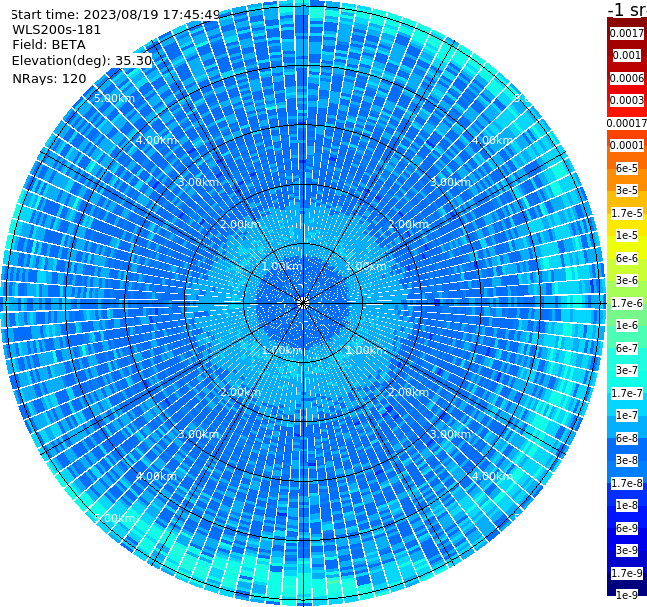647x607 pixels.
Task: Select the 3e-9 colorbar label
Action: 627,550
